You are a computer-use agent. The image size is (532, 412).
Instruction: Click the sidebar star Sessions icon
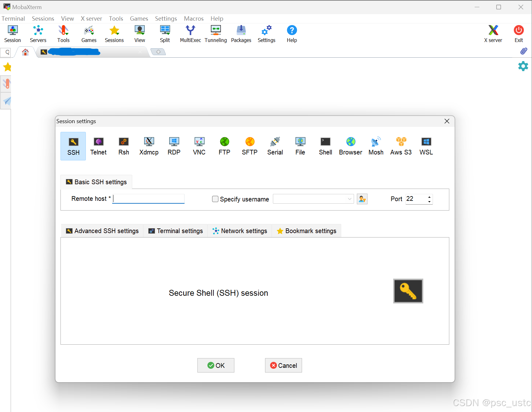[7, 67]
